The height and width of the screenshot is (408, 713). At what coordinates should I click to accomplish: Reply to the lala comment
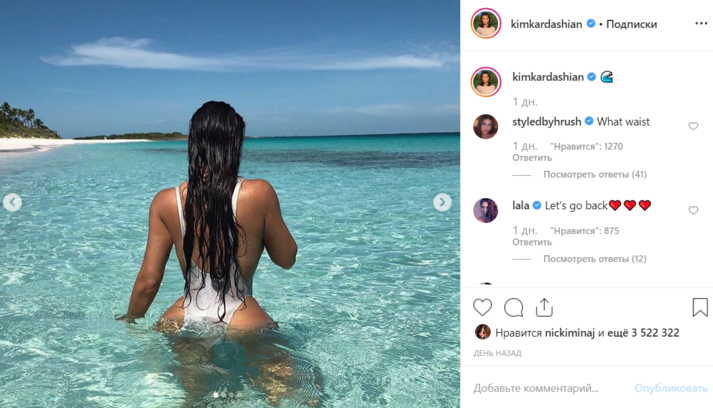(x=532, y=242)
